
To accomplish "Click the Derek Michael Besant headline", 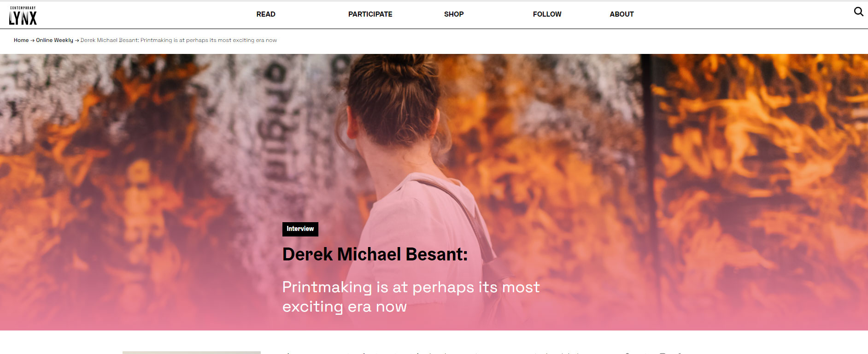I will point(375,254).
